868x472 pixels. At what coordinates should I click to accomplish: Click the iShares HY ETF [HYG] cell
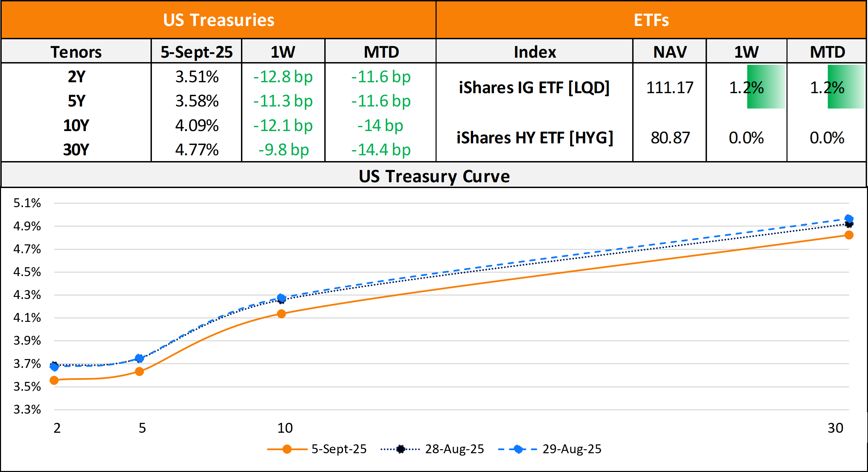pyautogui.click(x=535, y=138)
